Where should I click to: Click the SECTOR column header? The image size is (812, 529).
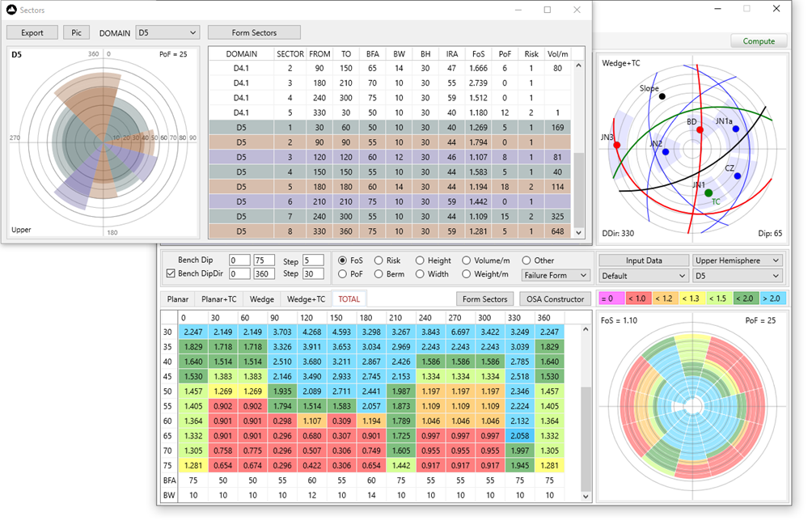pos(290,54)
